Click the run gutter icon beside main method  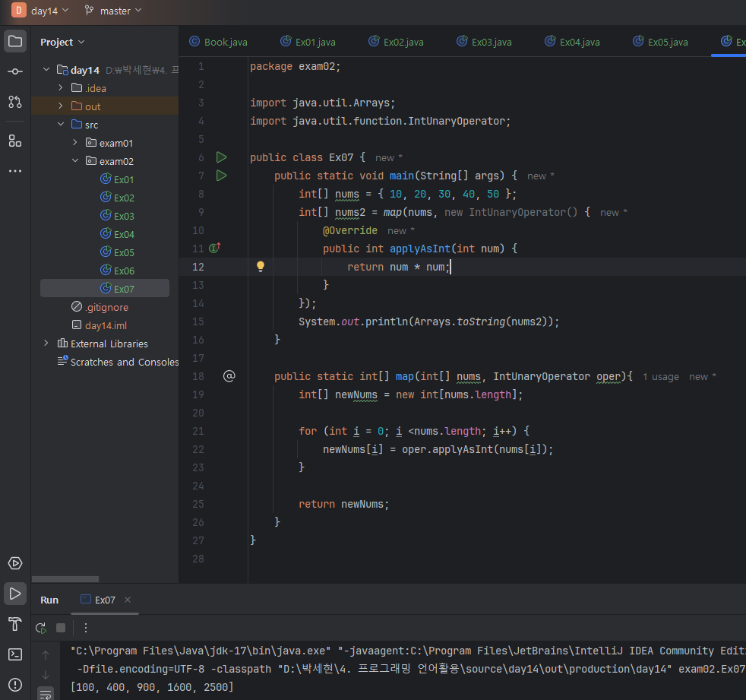point(221,176)
